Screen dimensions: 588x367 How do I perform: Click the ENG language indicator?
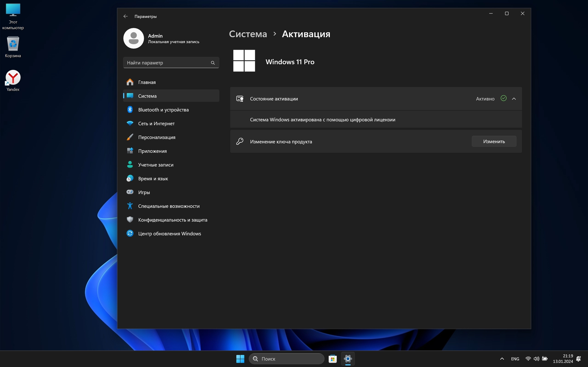[x=515, y=359]
